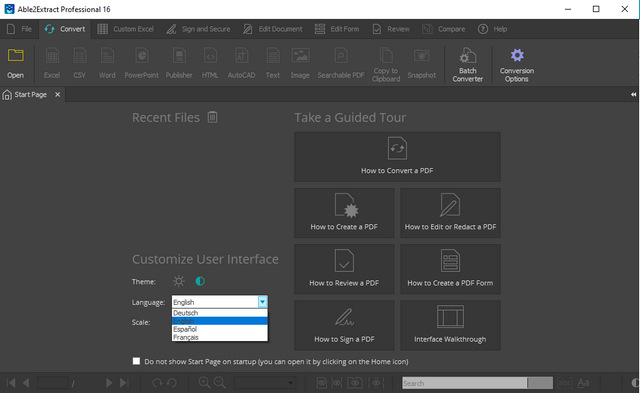
Task: Start the How to Convert a PDF tour
Action: point(397,157)
